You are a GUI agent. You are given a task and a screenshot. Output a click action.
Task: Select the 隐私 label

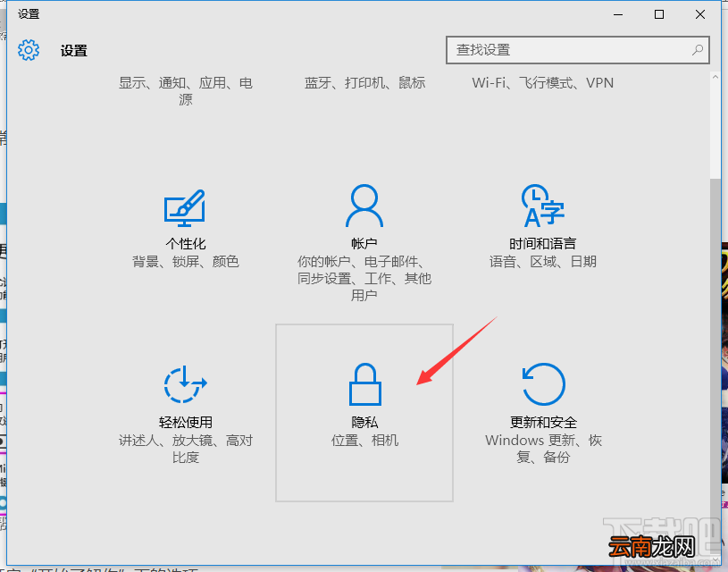(364, 422)
